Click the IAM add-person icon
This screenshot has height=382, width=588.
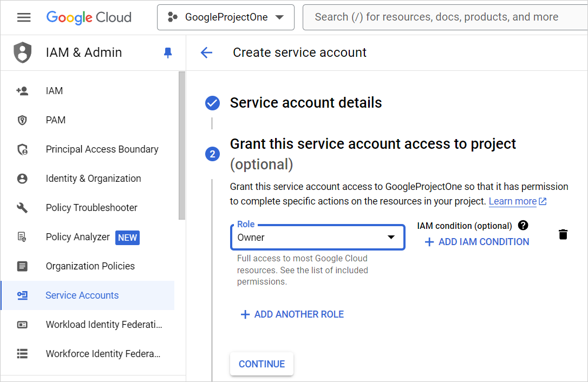tap(22, 91)
